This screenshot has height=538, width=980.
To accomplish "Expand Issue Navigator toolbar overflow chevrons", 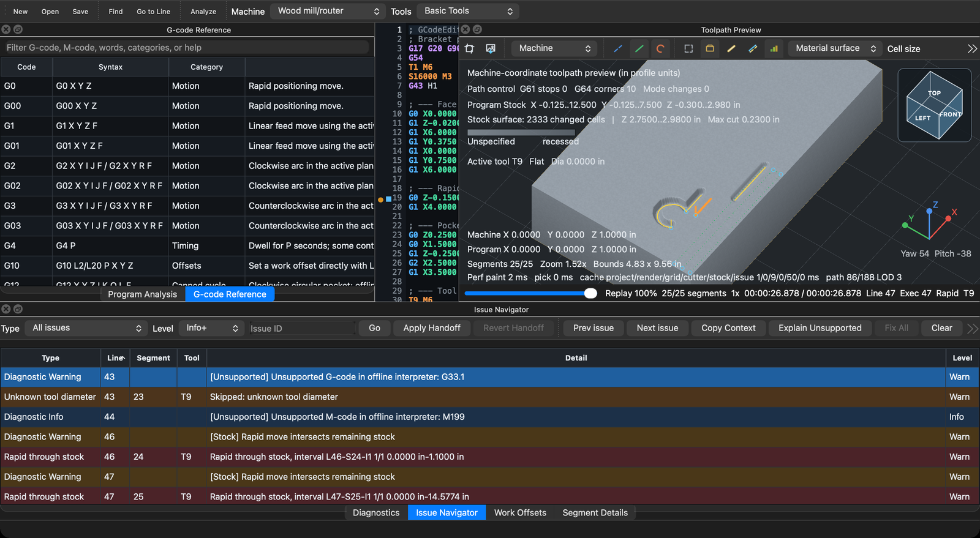I will click(x=972, y=329).
